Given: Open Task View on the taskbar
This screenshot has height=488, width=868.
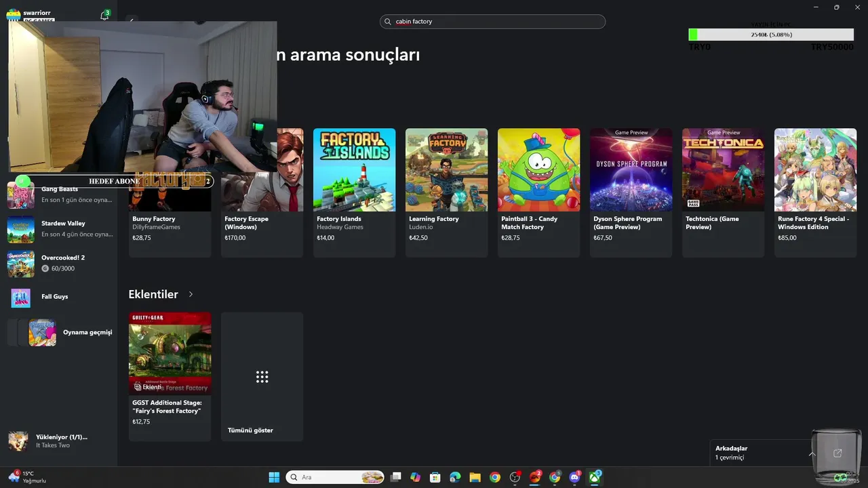Looking at the screenshot, I should pos(396,477).
